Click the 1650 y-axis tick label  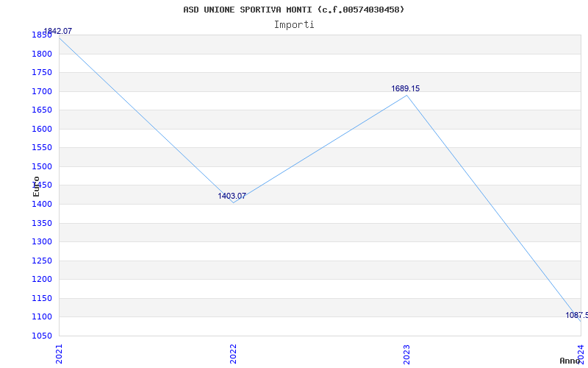[42, 110]
